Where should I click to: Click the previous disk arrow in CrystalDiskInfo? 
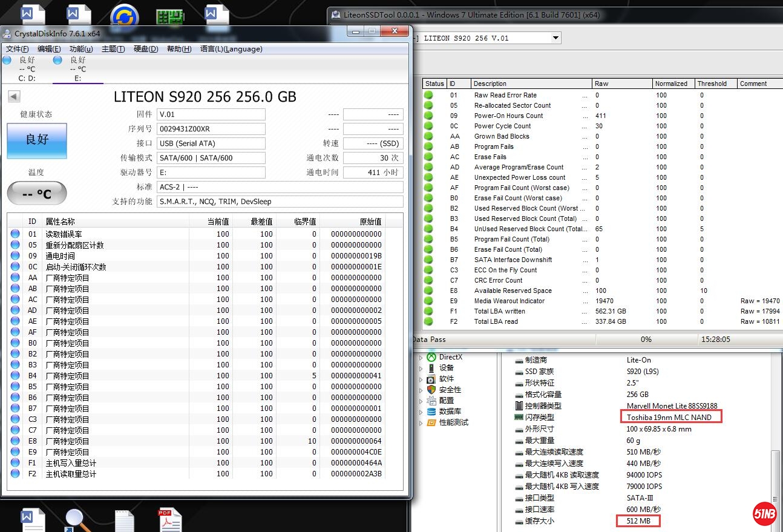coord(14,97)
